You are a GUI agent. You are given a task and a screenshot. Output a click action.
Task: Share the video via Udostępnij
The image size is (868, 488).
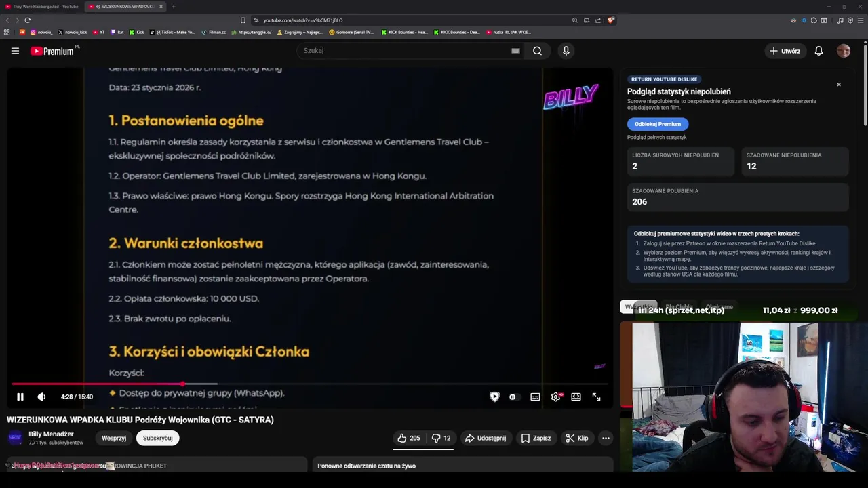coord(485,439)
